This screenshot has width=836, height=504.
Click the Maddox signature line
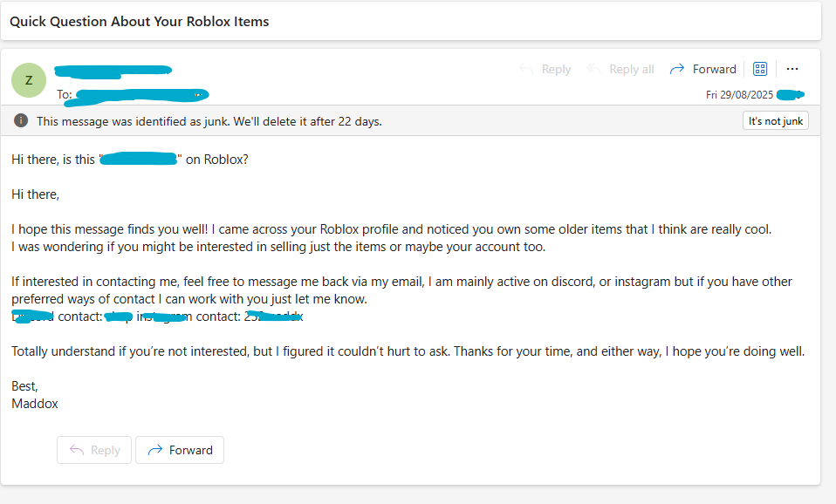click(35, 404)
